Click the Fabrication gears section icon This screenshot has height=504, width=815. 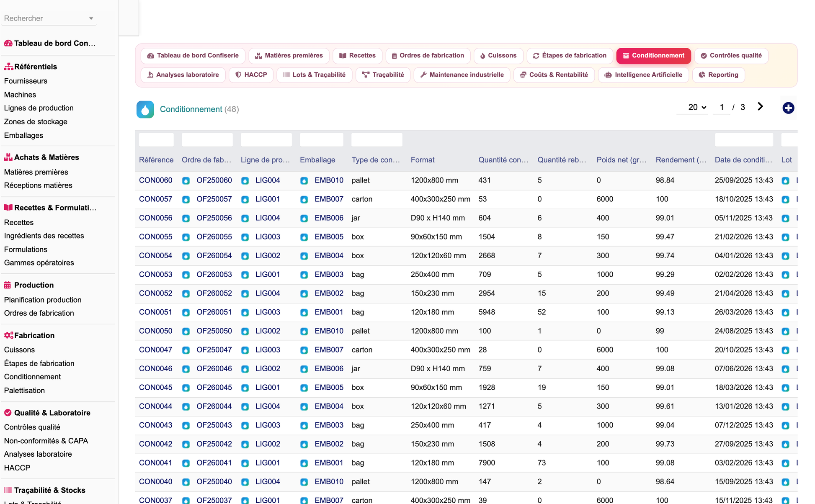coord(8,335)
